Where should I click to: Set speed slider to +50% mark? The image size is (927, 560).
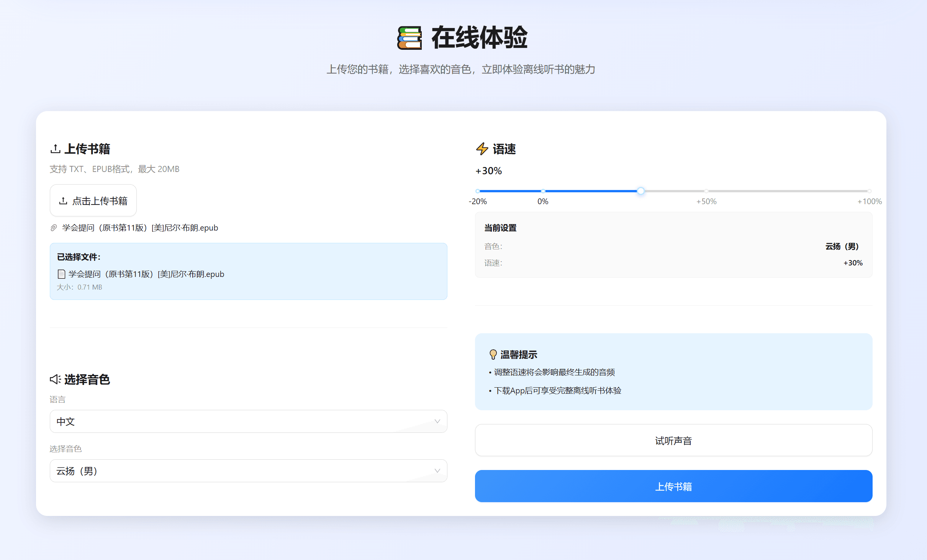[706, 191]
